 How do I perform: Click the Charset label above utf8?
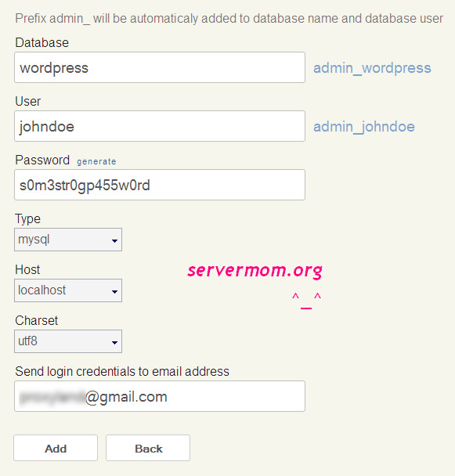pyautogui.click(x=37, y=320)
